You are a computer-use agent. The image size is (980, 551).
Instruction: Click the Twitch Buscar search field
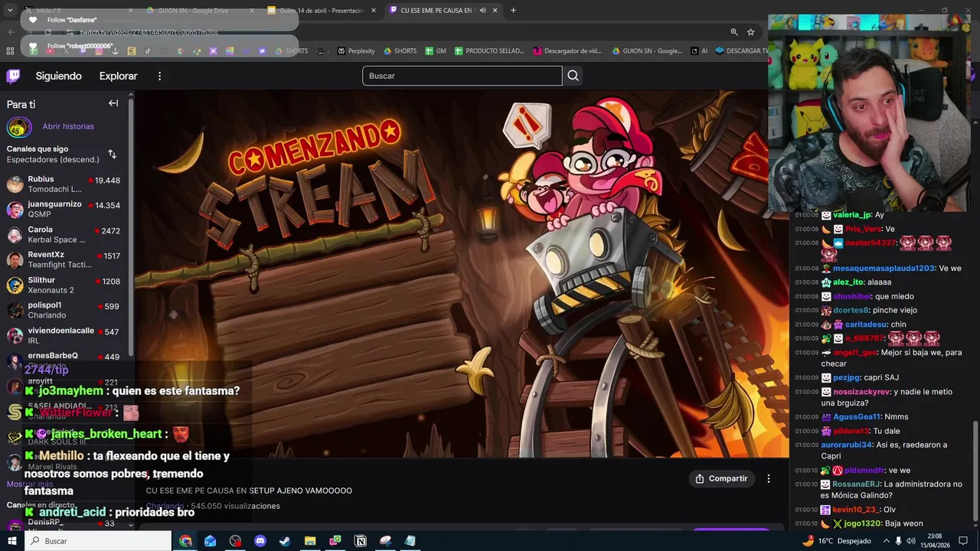pos(462,76)
